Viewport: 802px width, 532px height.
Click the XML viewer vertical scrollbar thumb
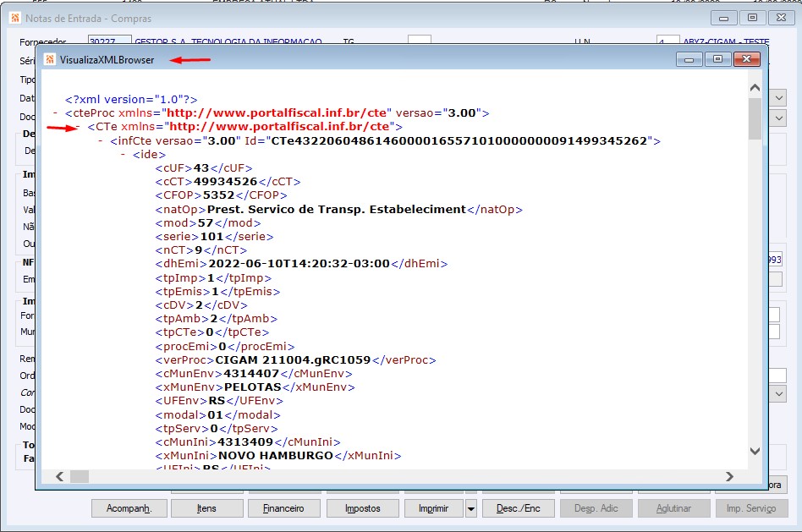pyautogui.click(x=755, y=118)
